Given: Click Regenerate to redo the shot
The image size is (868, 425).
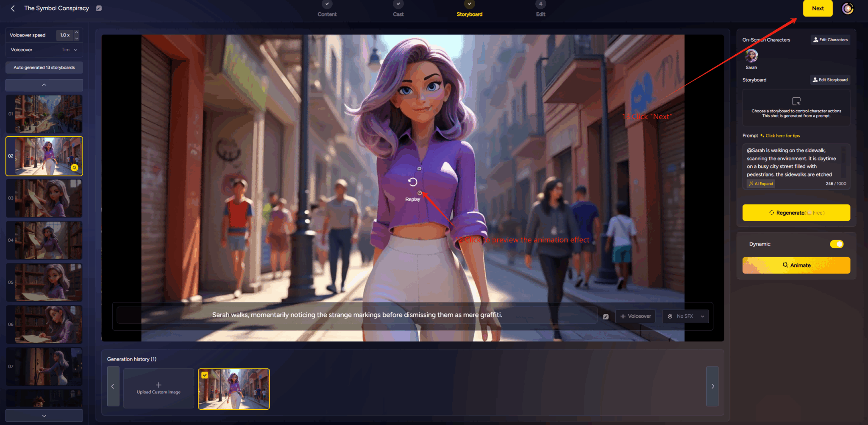Looking at the screenshot, I should (796, 212).
